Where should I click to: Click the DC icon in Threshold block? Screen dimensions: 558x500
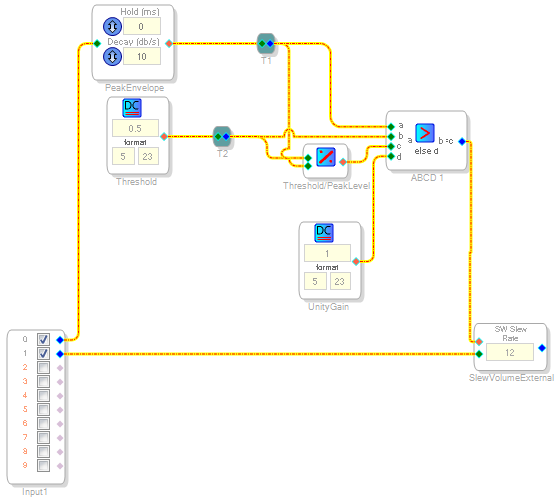coord(132,108)
